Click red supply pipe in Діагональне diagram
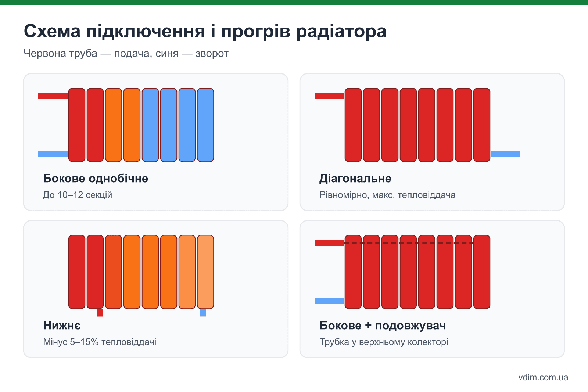Image resolution: width=588 pixels, height=392 pixels. pyautogui.click(x=329, y=96)
